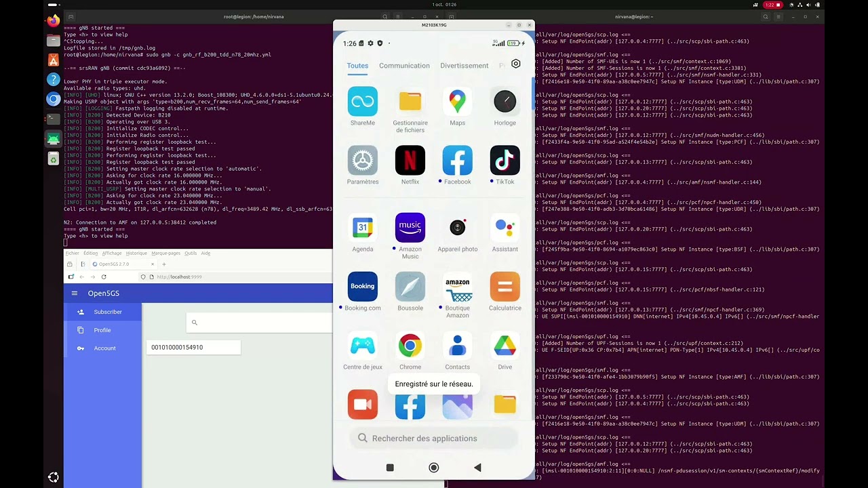Click Rechercher des applications search field
Image resolution: width=868 pixels, height=488 pixels.
pyautogui.click(x=434, y=439)
